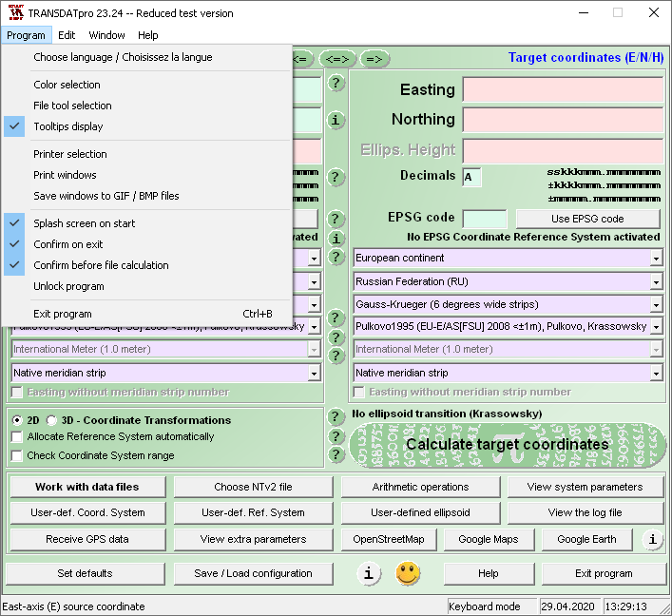
Task: Select Save windows to GIF / BMP files
Action: click(x=147, y=196)
